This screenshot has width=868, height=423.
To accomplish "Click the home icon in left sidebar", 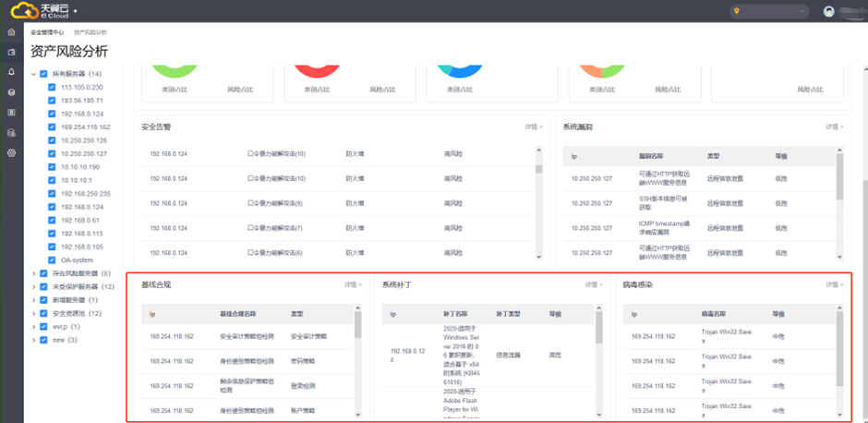I will click(11, 32).
